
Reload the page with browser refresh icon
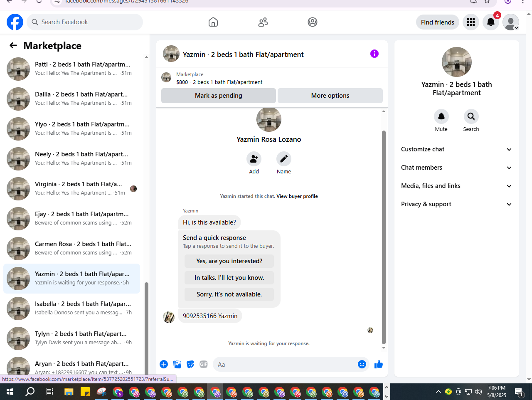39,1
